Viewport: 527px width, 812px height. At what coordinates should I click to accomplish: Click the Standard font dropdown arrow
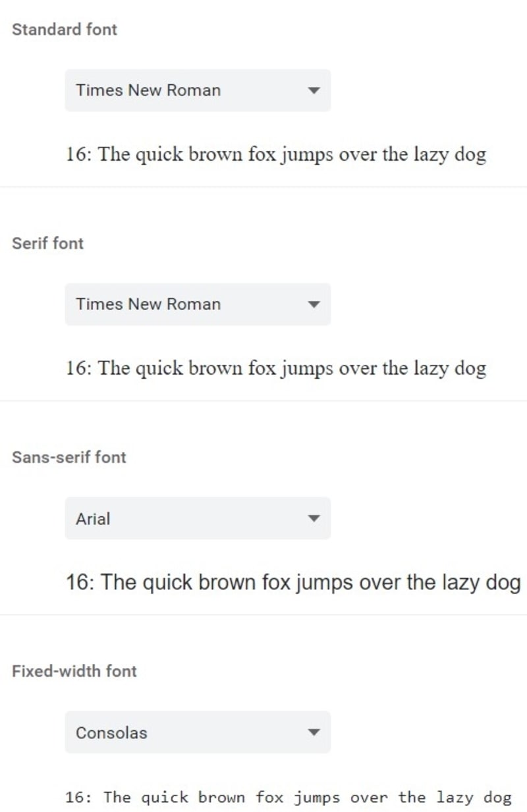(316, 90)
